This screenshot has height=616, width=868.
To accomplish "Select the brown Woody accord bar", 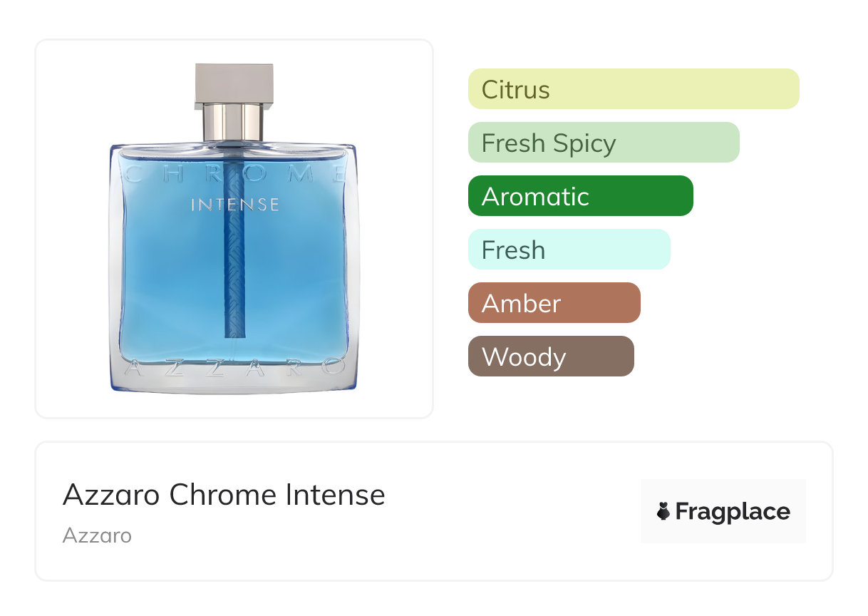I will click(550, 356).
